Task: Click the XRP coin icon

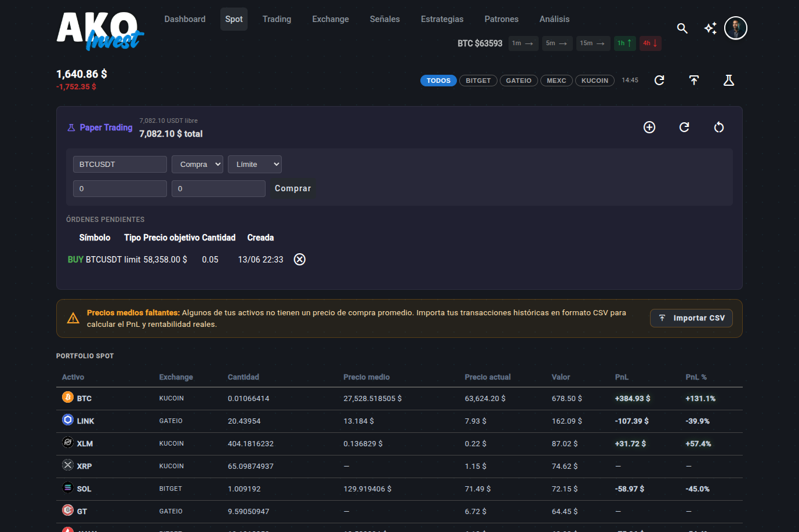Action: click(68, 465)
